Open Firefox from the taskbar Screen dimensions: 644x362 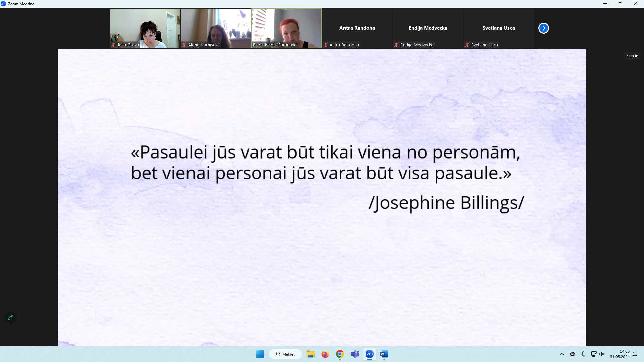(x=325, y=354)
